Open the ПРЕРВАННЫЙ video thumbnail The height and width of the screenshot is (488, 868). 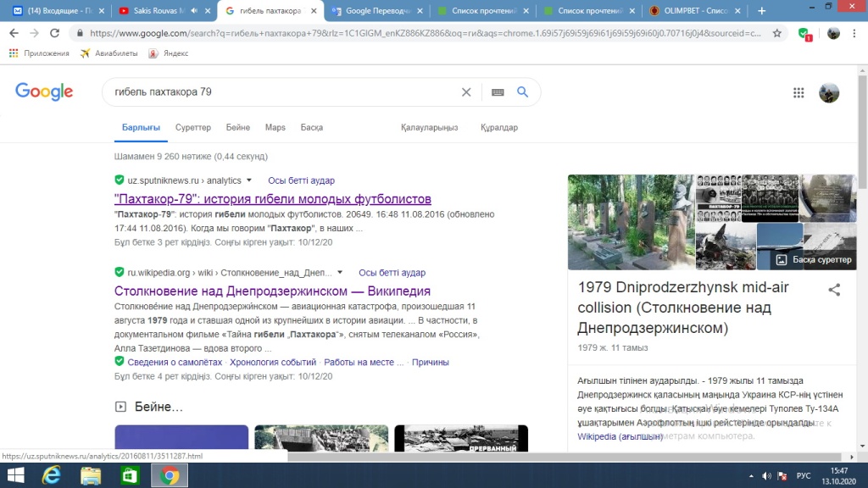tap(461, 438)
